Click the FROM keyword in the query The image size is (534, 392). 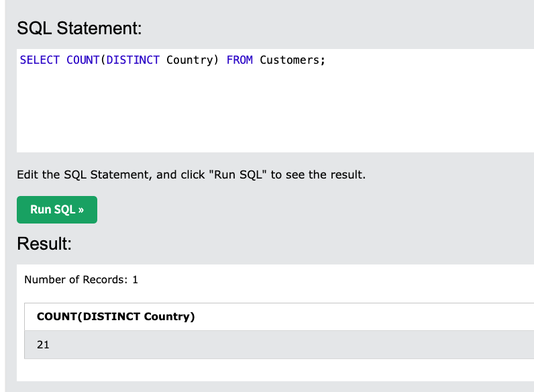click(239, 60)
